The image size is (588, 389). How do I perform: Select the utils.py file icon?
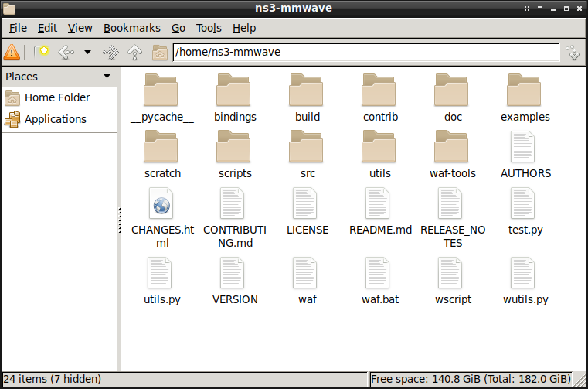160,273
